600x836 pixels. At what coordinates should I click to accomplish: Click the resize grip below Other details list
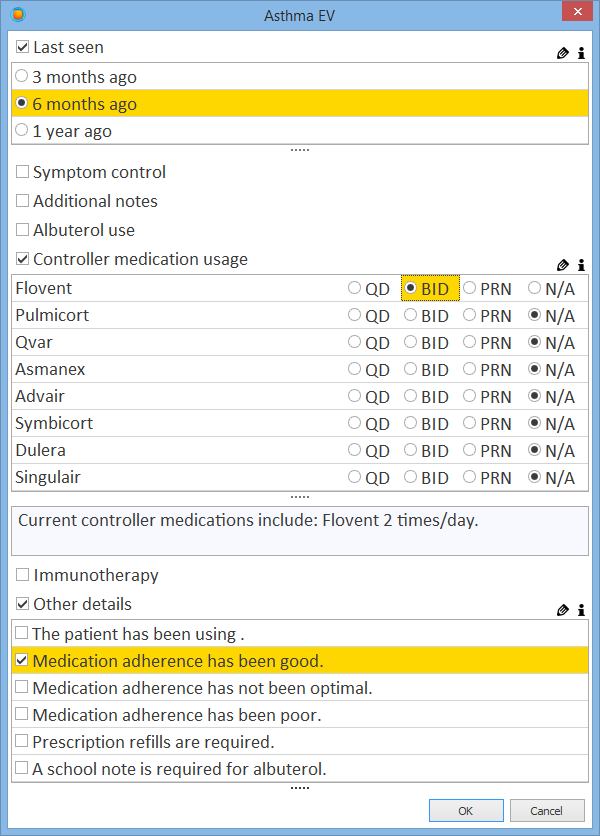pos(300,788)
